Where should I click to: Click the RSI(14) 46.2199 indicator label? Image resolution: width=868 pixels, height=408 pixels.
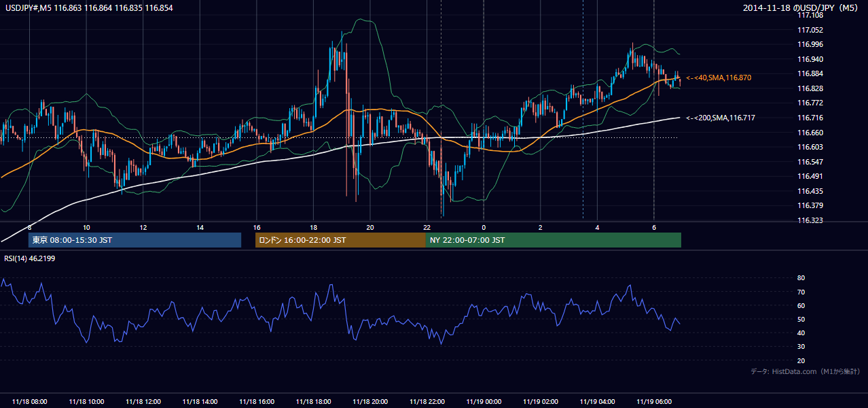[x=29, y=258]
